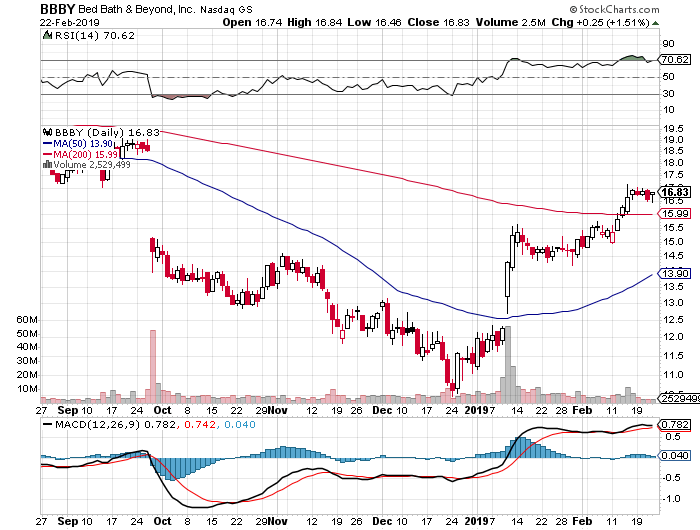The height and width of the screenshot is (530, 700).
Task: Click the RSI mountain icon beside RSI(14)
Action: coord(47,35)
